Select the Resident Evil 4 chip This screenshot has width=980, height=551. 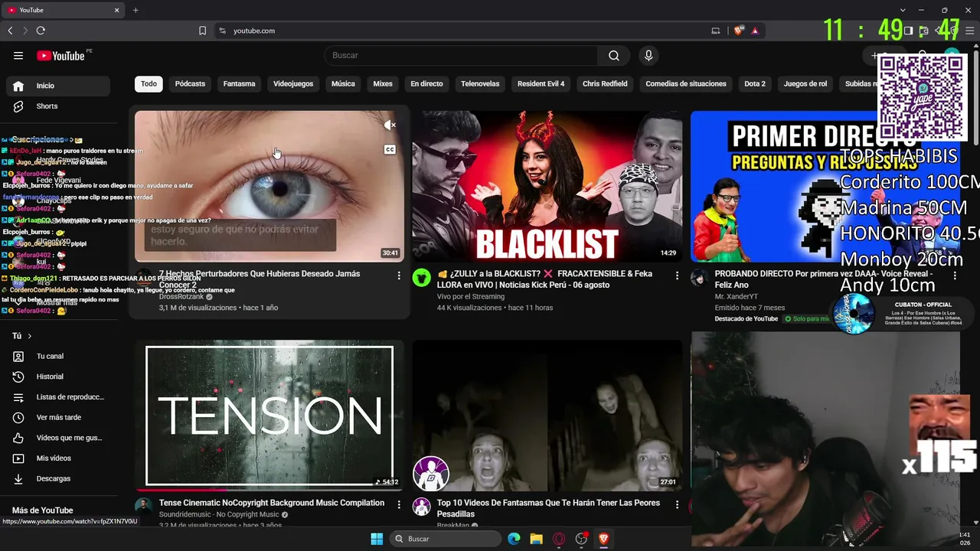[x=541, y=84]
